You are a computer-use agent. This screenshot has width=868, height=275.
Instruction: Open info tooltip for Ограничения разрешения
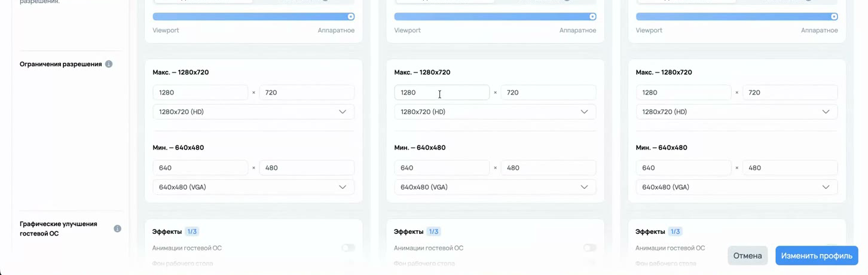pyautogui.click(x=109, y=64)
